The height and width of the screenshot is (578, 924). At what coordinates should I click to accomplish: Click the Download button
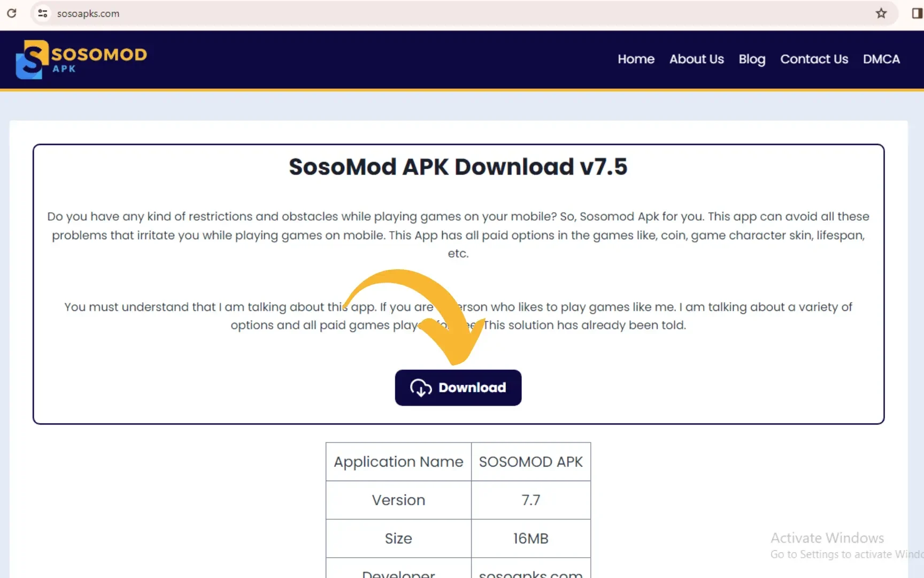pyautogui.click(x=458, y=387)
